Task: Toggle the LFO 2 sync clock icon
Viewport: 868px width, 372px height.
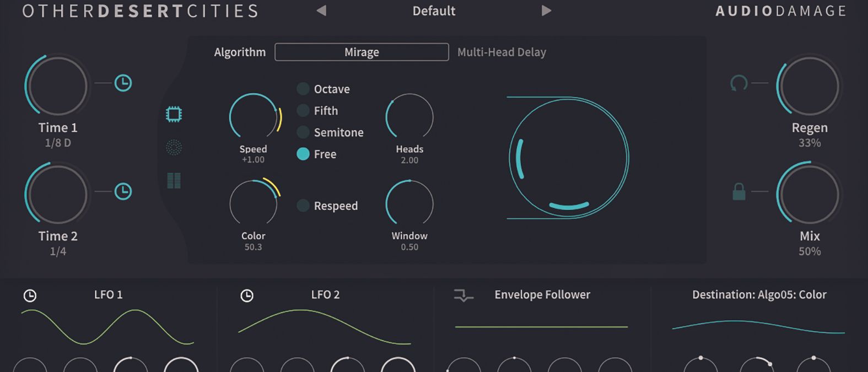Action: tap(247, 295)
